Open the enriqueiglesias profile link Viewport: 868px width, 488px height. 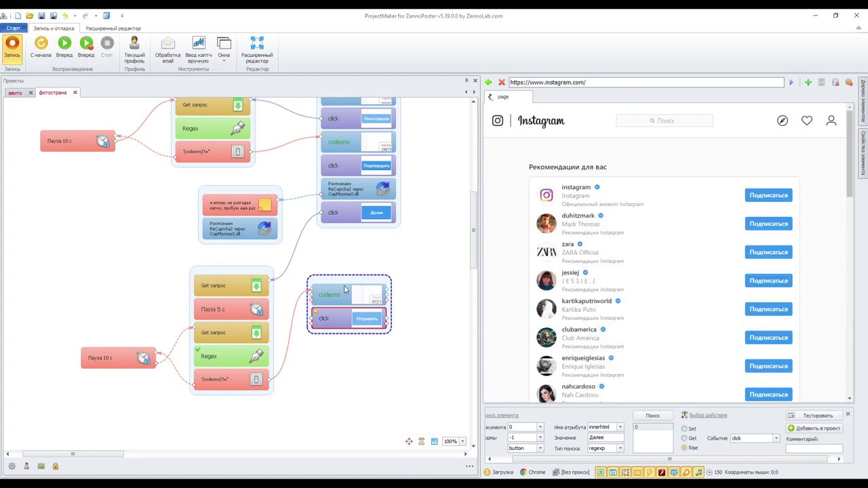coord(583,358)
